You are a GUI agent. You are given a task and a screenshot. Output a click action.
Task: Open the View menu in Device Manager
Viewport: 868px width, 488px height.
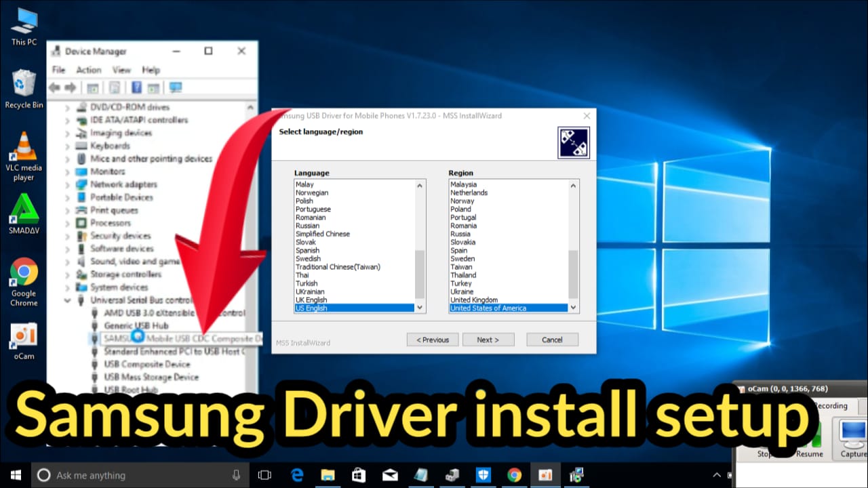coord(121,70)
